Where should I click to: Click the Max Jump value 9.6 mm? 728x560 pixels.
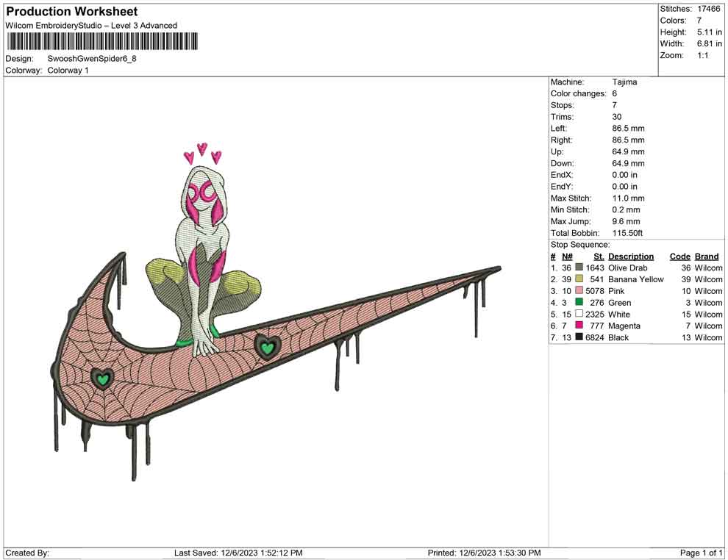(626, 221)
